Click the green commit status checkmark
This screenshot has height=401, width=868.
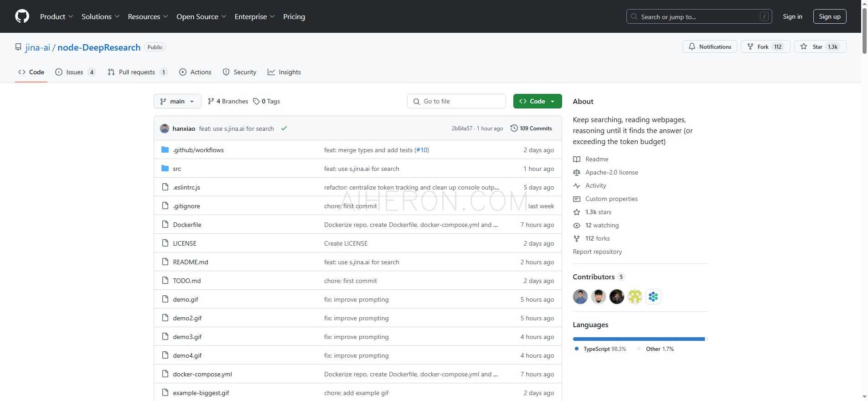284,129
